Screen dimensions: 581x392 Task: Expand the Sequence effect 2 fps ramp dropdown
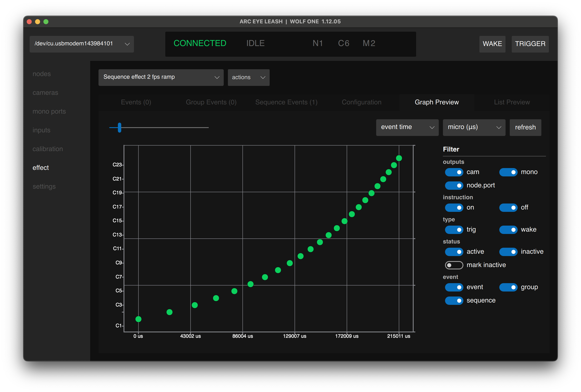click(x=161, y=77)
